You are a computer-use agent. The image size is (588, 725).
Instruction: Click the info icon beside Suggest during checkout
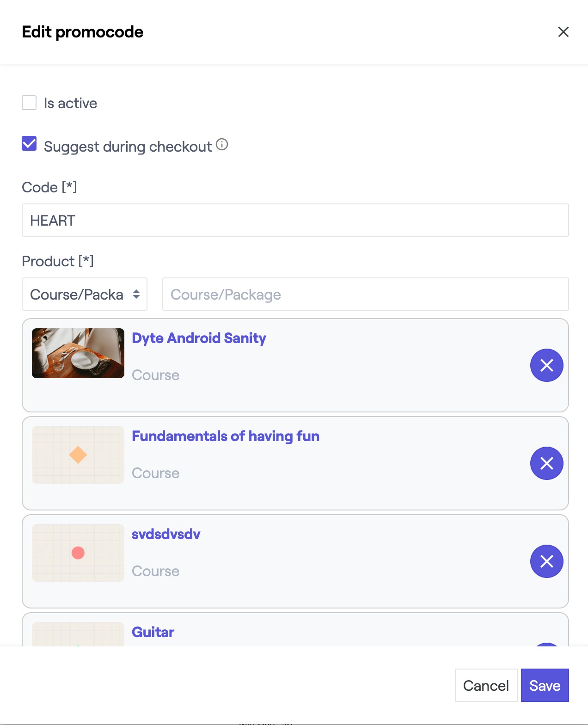(222, 145)
